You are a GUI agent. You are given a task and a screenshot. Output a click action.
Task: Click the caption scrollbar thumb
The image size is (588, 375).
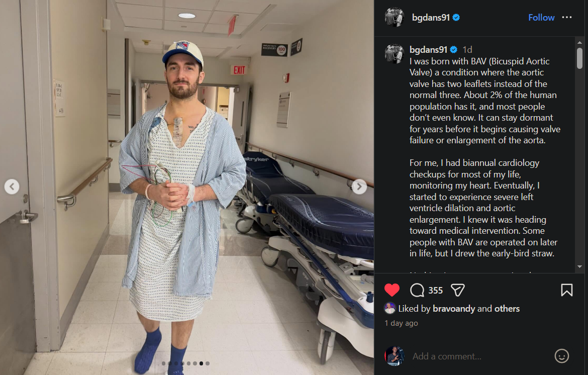pyautogui.click(x=580, y=58)
